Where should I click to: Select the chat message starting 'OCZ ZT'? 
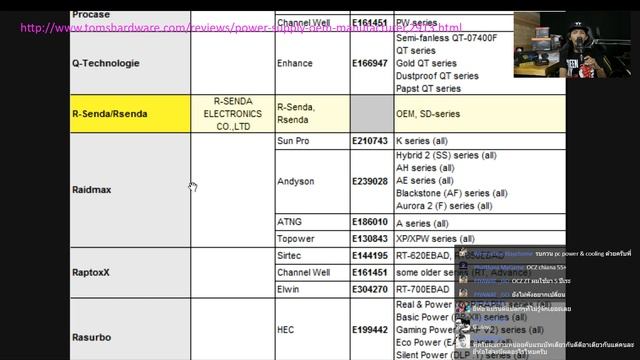(541, 281)
